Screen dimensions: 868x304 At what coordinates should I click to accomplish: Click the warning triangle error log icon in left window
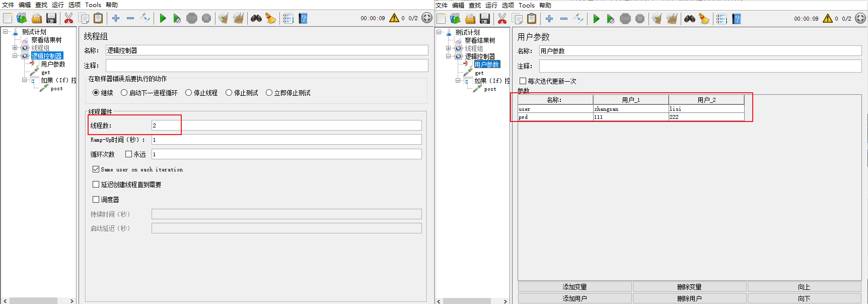tap(394, 18)
